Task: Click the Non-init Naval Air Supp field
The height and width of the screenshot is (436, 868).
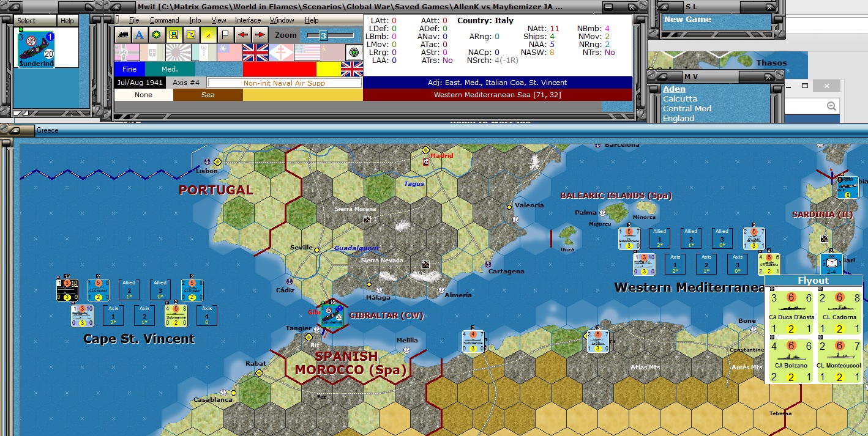Action: (284, 83)
